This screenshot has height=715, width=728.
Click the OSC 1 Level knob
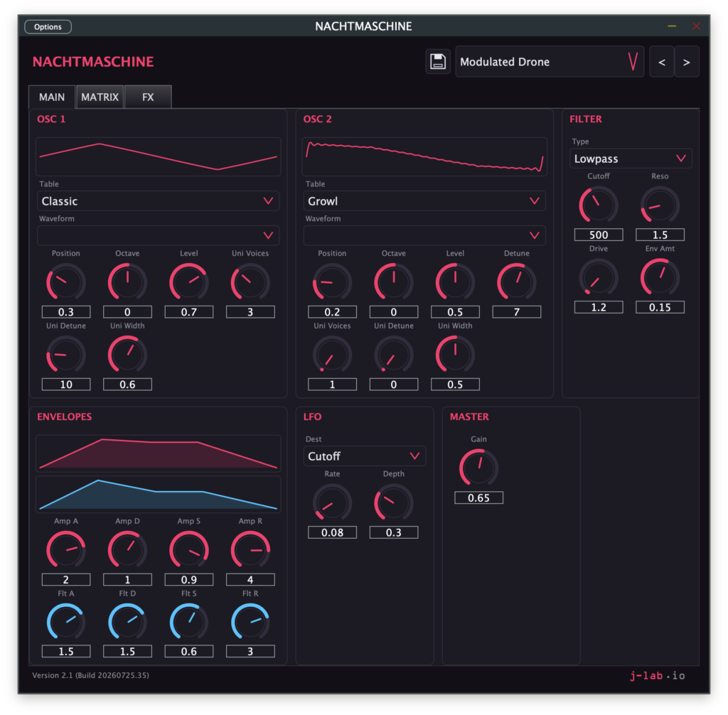[189, 282]
